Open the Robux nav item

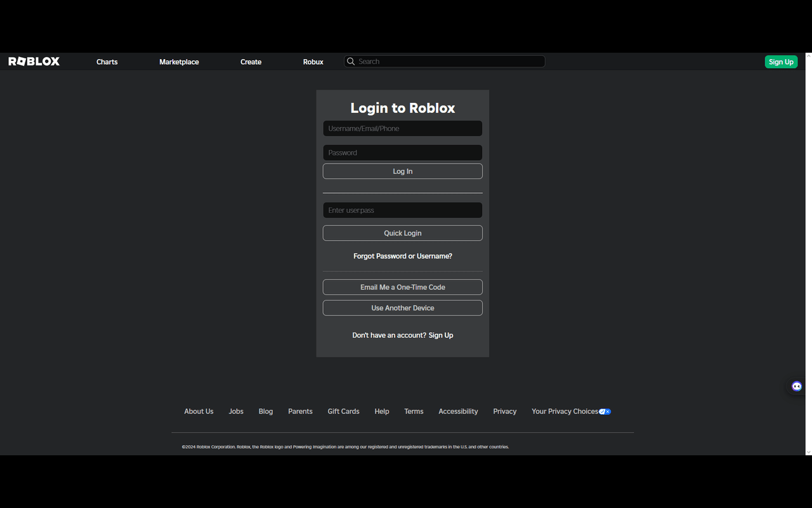tap(313, 62)
